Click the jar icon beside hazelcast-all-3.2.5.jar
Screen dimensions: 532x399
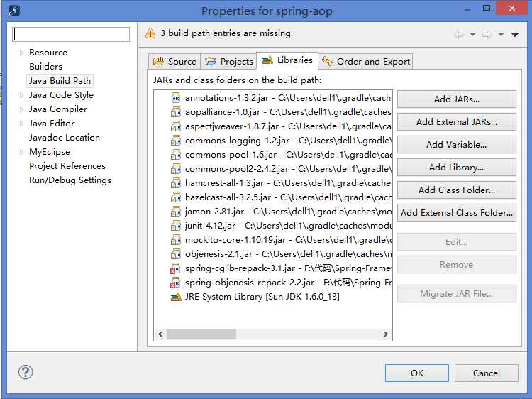175,197
